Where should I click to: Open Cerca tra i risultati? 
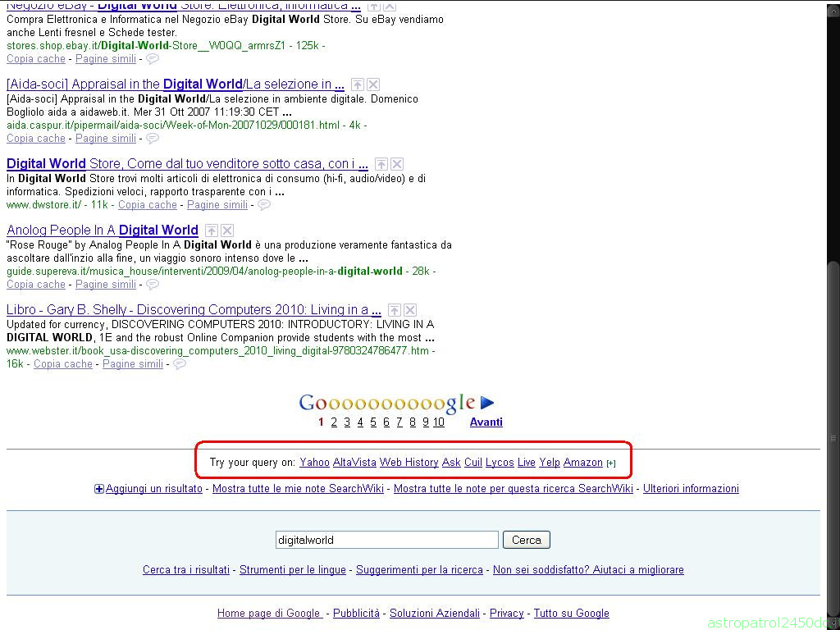(x=186, y=570)
